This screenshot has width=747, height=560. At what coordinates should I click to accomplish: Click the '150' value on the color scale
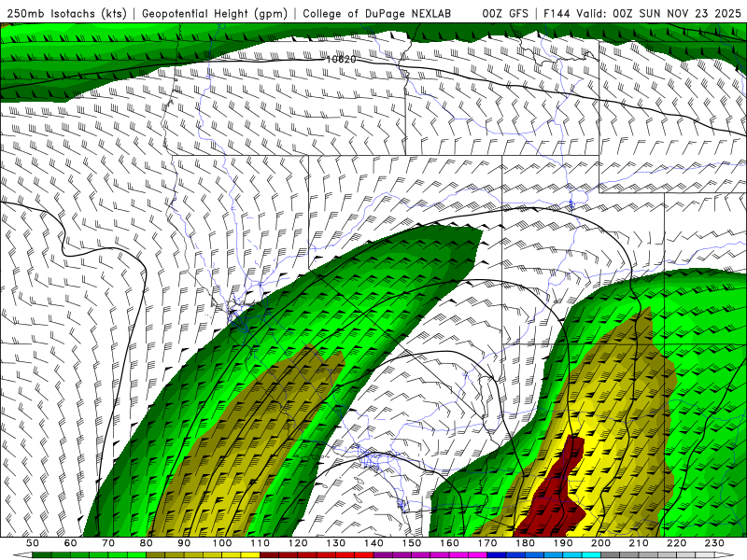[x=412, y=543]
